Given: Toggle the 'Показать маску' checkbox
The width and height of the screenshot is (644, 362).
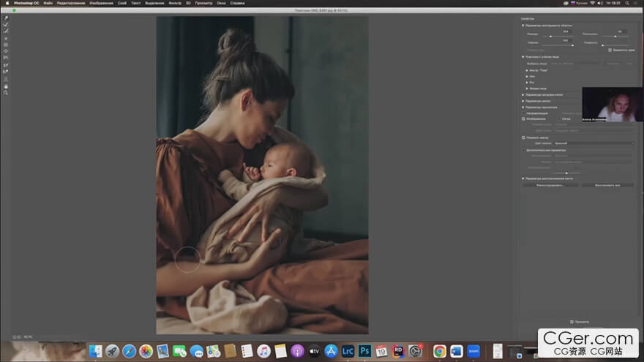Looking at the screenshot, I should (523, 137).
